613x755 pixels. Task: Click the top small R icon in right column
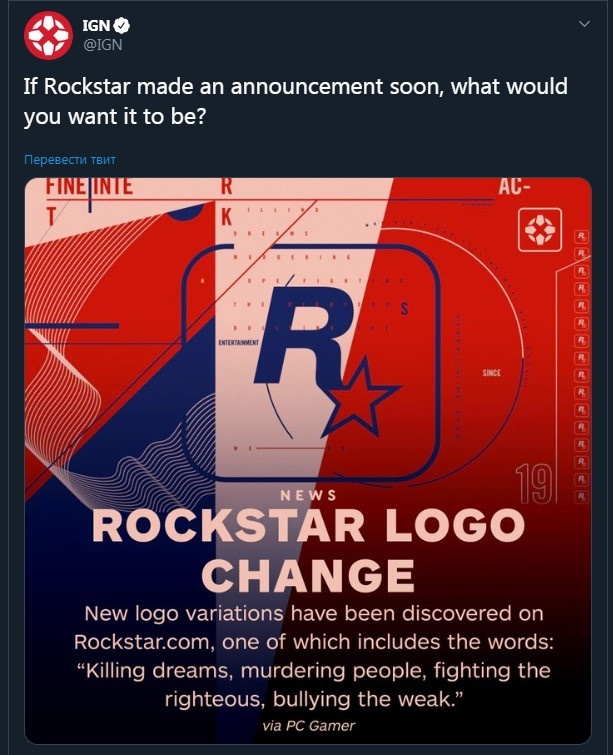tap(582, 236)
